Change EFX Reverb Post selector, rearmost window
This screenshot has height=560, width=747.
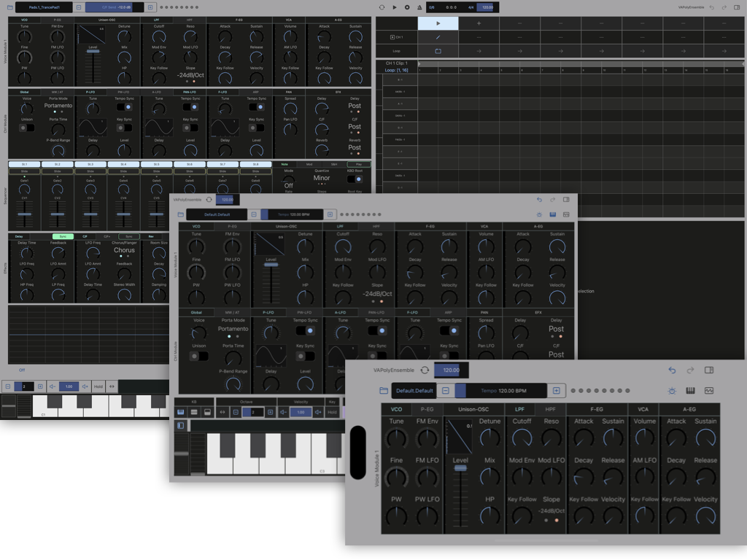[x=355, y=147]
